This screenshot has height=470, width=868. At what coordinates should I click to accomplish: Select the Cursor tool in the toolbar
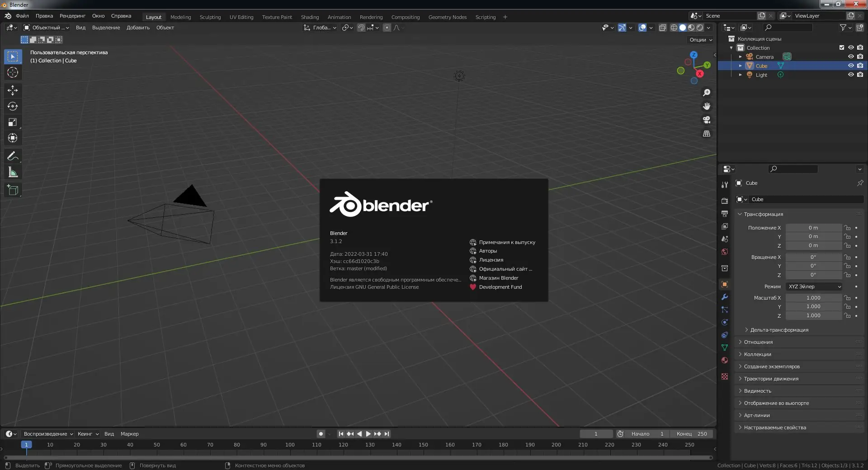pos(13,72)
